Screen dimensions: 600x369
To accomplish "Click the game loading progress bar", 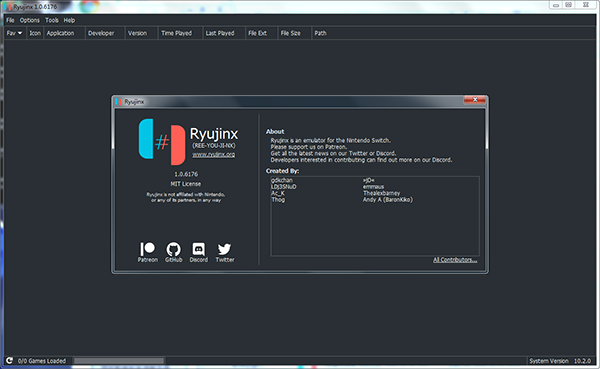I will [x=119, y=361].
